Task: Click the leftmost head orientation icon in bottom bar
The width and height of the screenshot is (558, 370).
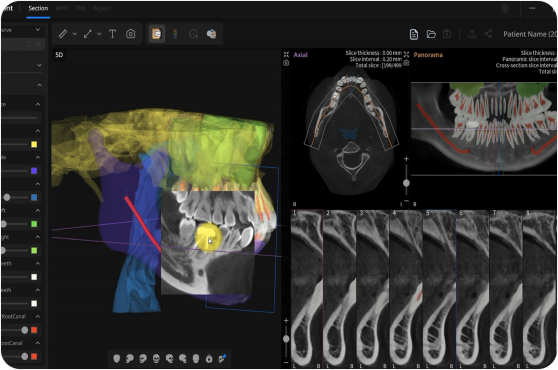Action: pos(116,359)
